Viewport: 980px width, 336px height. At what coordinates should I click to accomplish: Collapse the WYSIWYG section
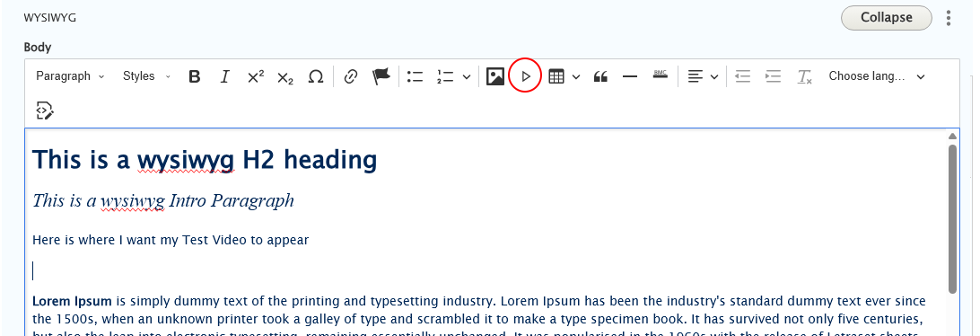pos(887,18)
